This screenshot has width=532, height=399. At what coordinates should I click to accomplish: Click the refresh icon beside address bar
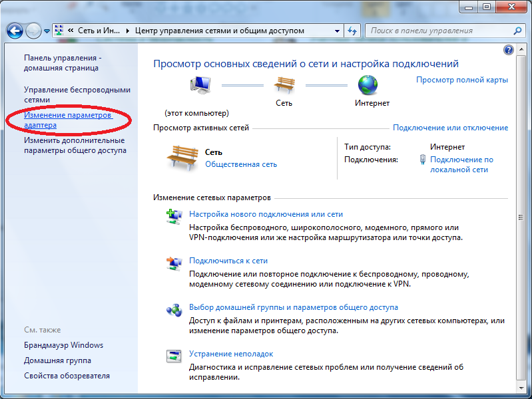pyautogui.click(x=352, y=31)
